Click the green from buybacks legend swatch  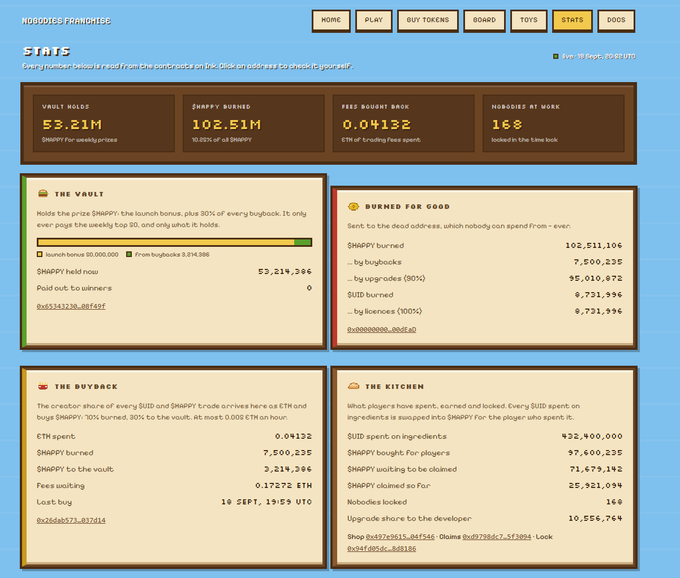coord(129,255)
